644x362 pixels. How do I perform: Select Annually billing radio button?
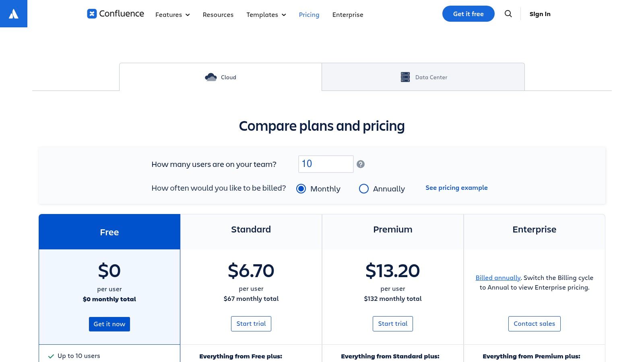click(x=363, y=189)
